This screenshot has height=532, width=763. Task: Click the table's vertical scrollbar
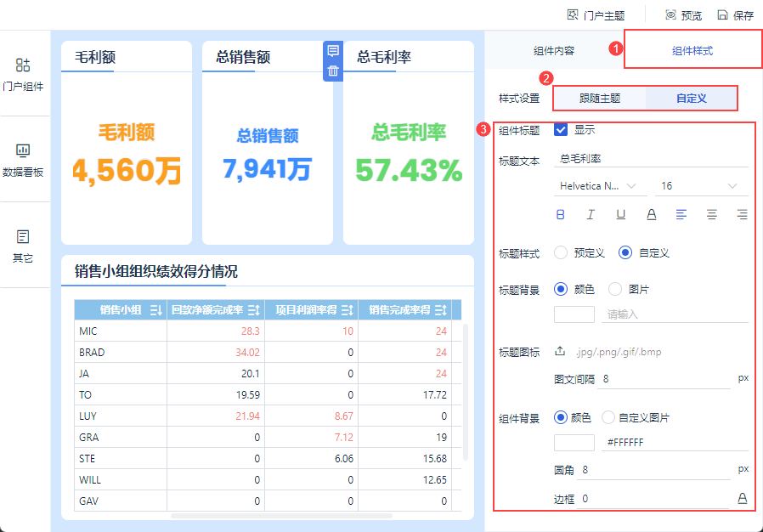click(466, 392)
